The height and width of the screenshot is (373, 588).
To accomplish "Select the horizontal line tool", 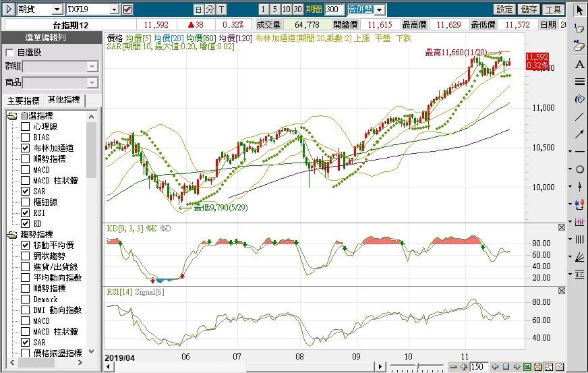I will point(580,152).
